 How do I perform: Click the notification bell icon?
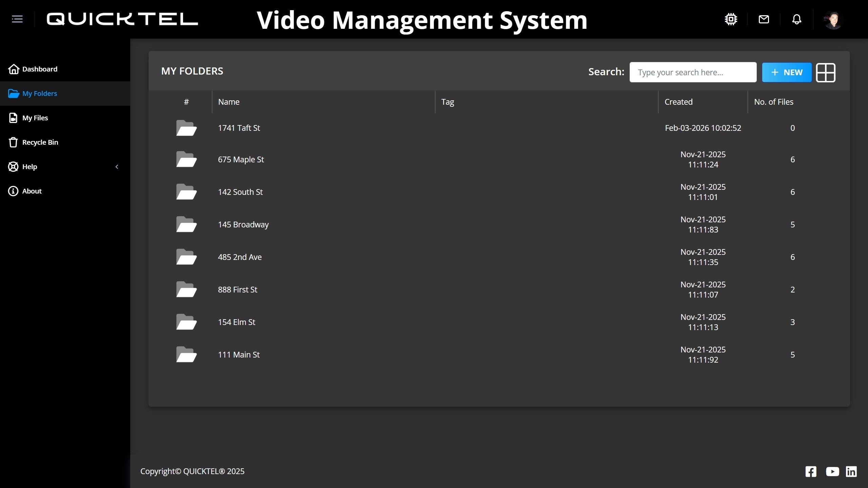click(x=796, y=19)
